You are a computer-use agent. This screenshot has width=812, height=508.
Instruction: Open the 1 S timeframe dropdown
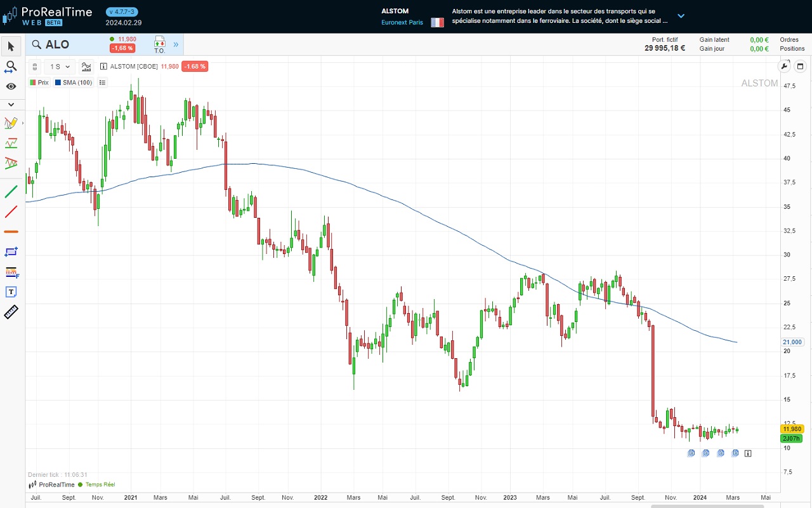60,66
